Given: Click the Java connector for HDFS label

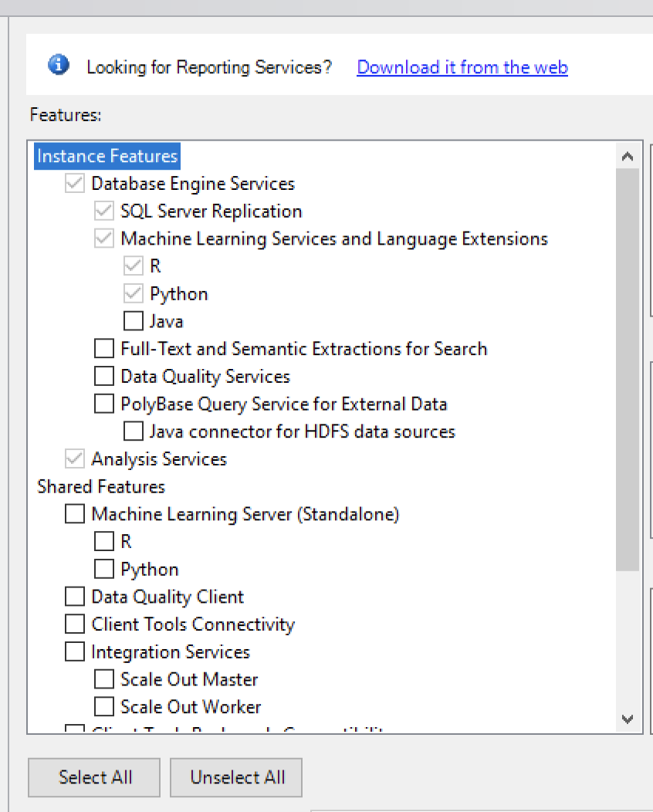Looking at the screenshot, I should pyautogui.click(x=303, y=431).
